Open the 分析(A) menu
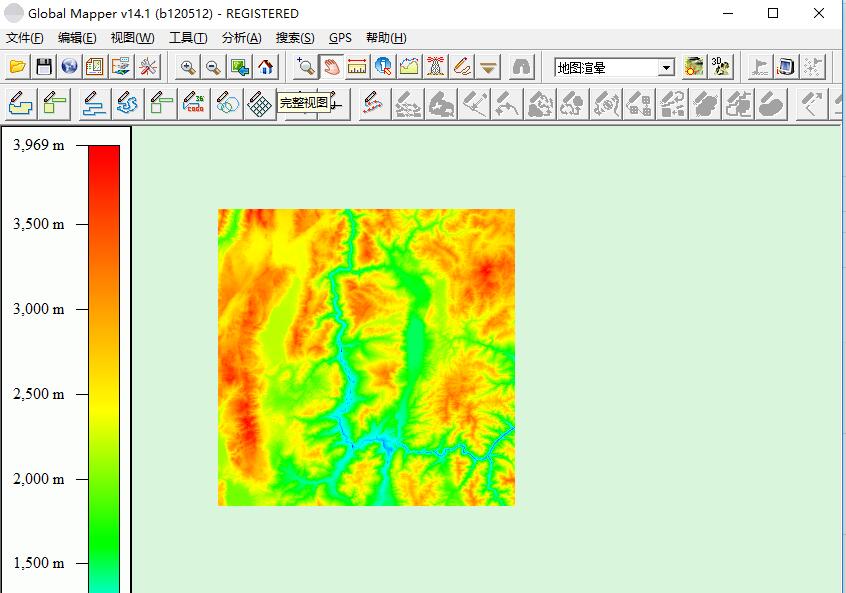Viewport: 846px width, 593px height. [x=241, y=38]
